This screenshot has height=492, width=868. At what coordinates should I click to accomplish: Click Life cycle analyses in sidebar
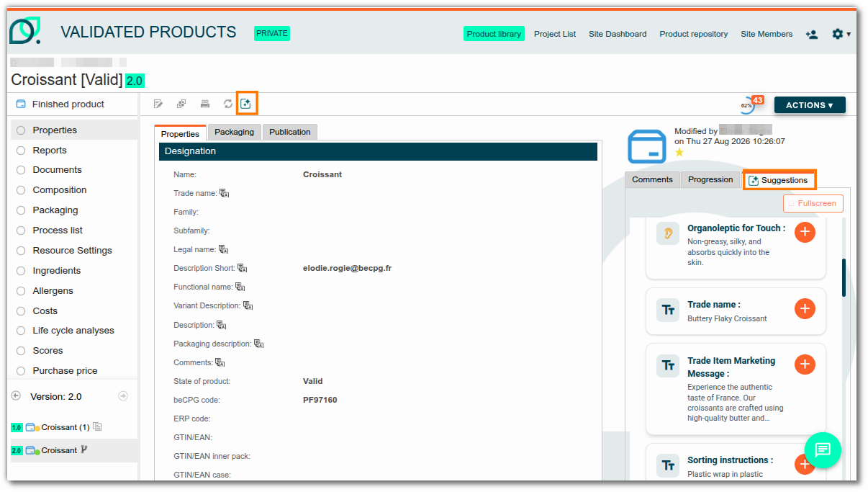[73, 331]
